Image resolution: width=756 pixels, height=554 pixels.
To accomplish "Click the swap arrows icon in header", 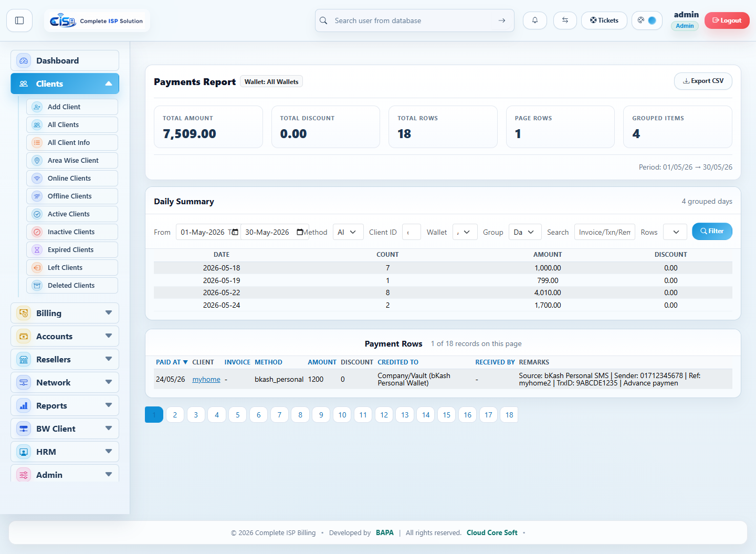I will 565,20.
